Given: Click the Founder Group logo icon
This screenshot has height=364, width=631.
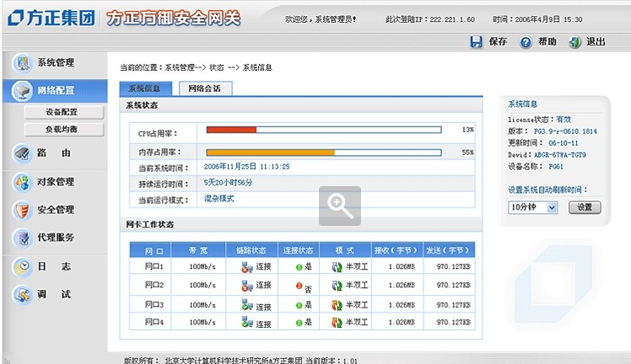Looking at the screenshot, I should 16,18.
